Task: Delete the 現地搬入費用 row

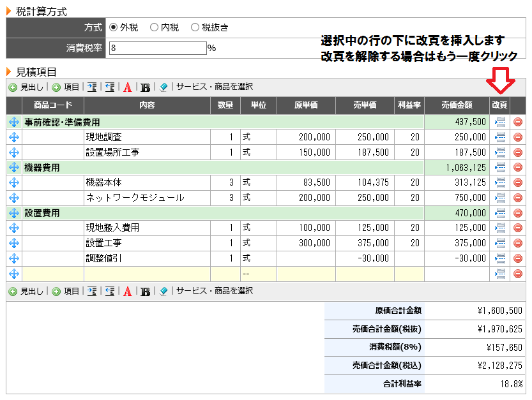Action: [518, 228]
